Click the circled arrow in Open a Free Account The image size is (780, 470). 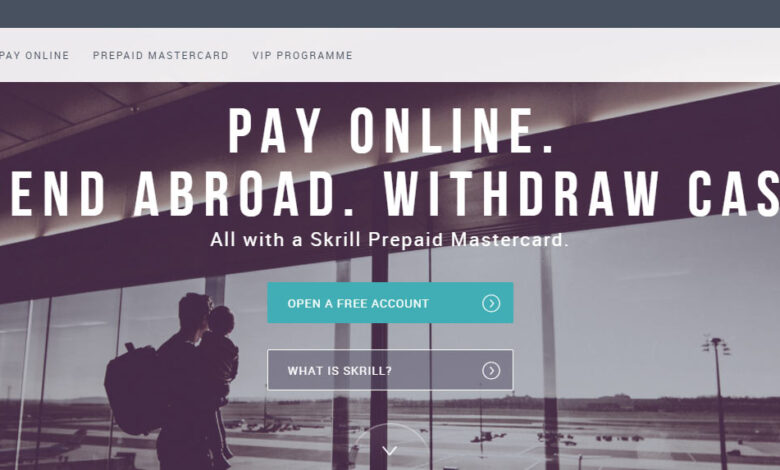[491, 303]
